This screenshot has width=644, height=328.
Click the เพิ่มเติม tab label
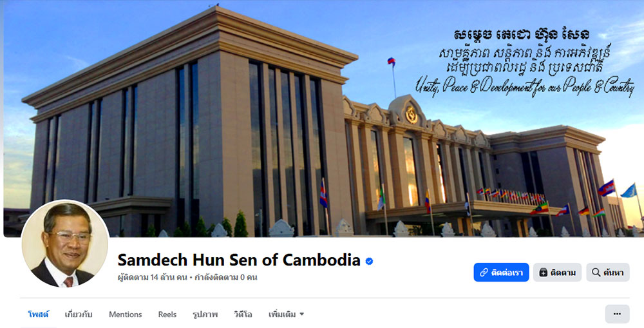click(282, 314)
